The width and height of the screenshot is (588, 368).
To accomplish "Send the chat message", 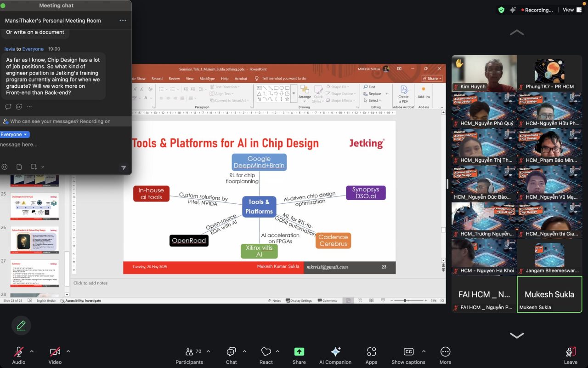I will click(x=123, y=168).
